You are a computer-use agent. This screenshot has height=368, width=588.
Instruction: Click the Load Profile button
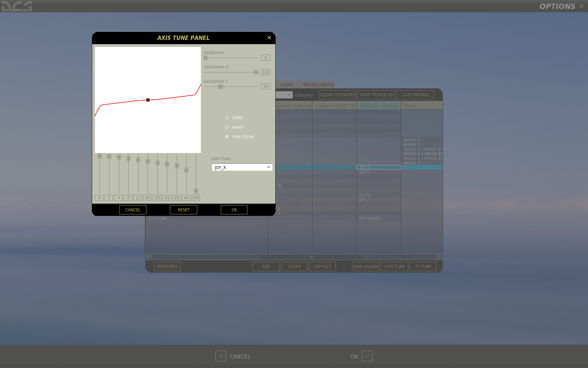415,95
